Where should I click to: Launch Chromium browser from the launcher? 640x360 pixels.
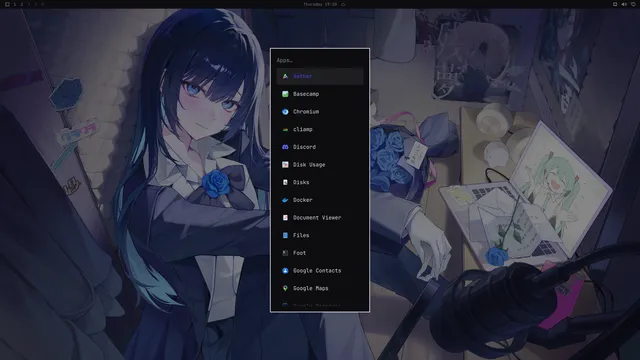[320, 111]
